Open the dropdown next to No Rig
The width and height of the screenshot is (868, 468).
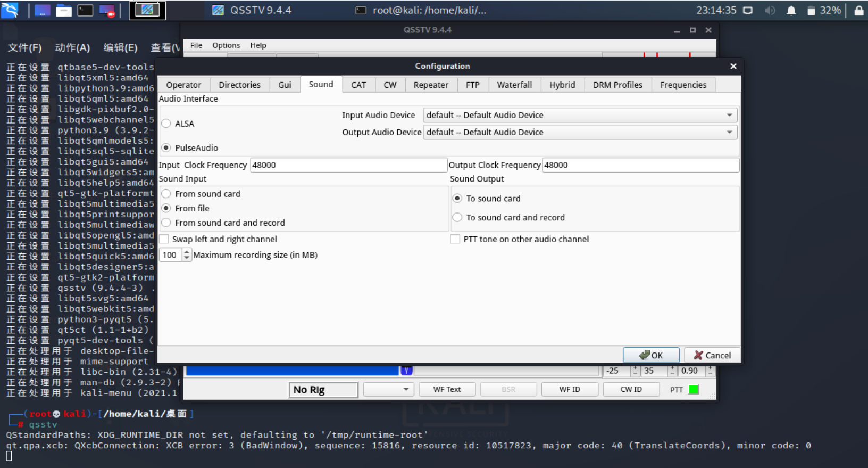(388, 390)
